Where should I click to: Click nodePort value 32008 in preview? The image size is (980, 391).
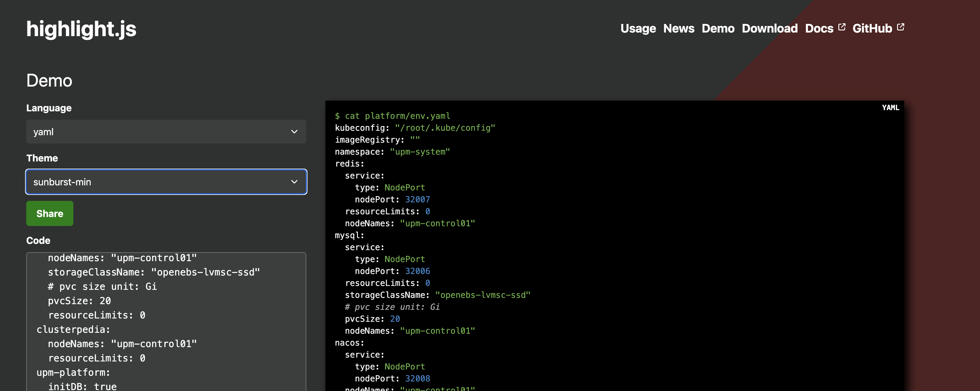tap(417, 378)
